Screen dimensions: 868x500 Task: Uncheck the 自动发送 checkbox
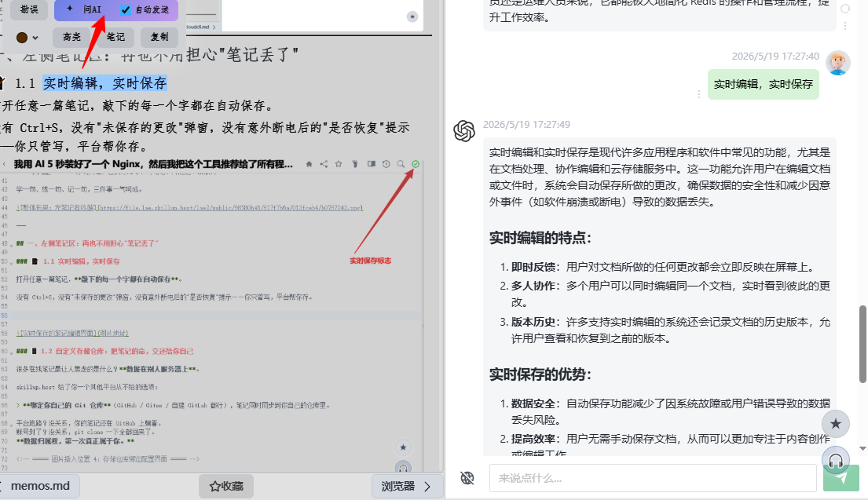coord(126,10)
